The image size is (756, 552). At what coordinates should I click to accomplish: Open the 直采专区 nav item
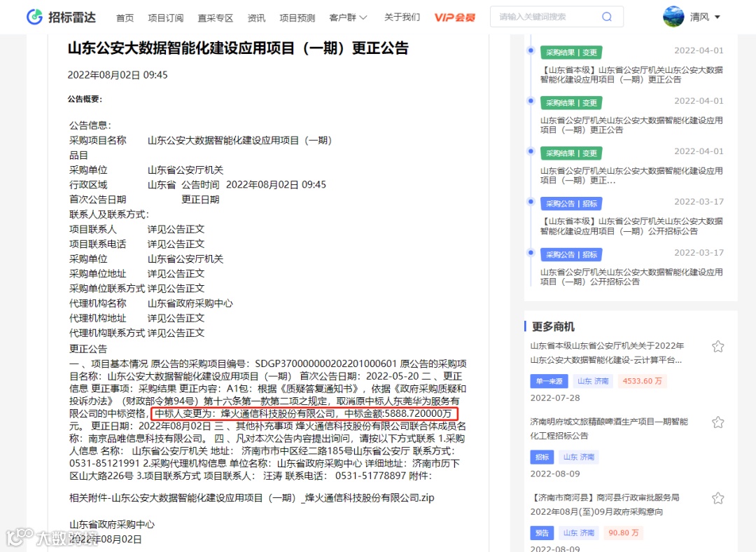coord(216,18)
